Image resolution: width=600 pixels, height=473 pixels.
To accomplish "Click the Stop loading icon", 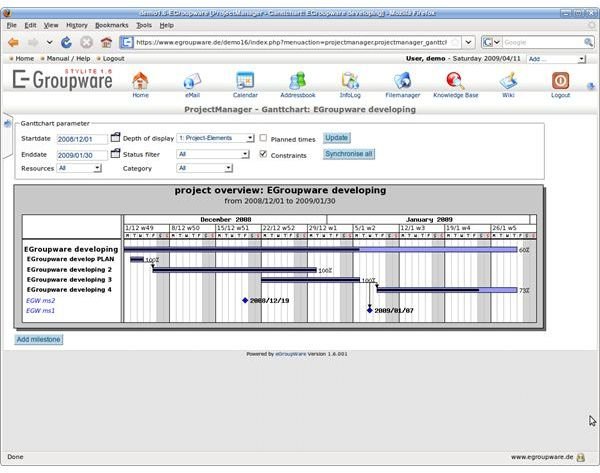I will 86,42.
